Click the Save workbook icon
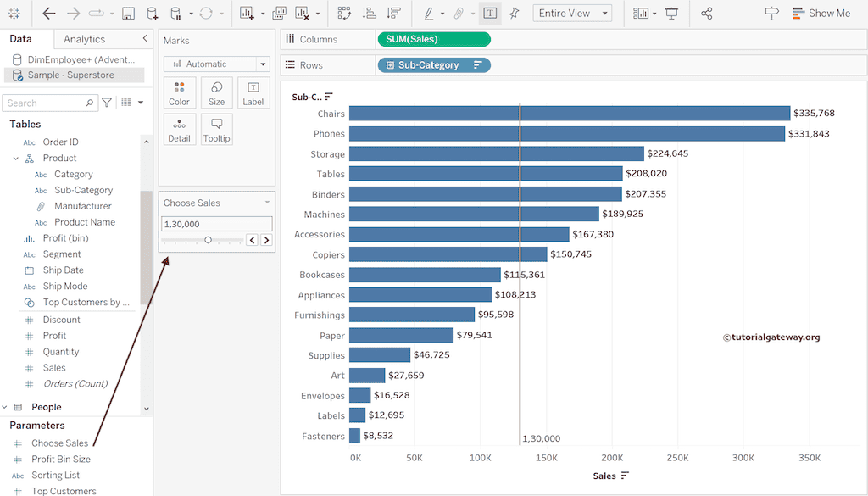 [128, 14]
